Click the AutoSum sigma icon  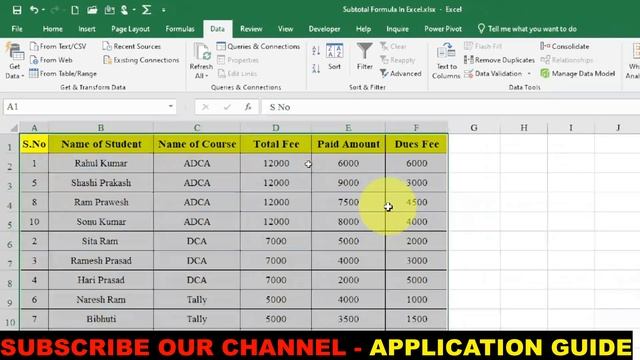[147, 10]
